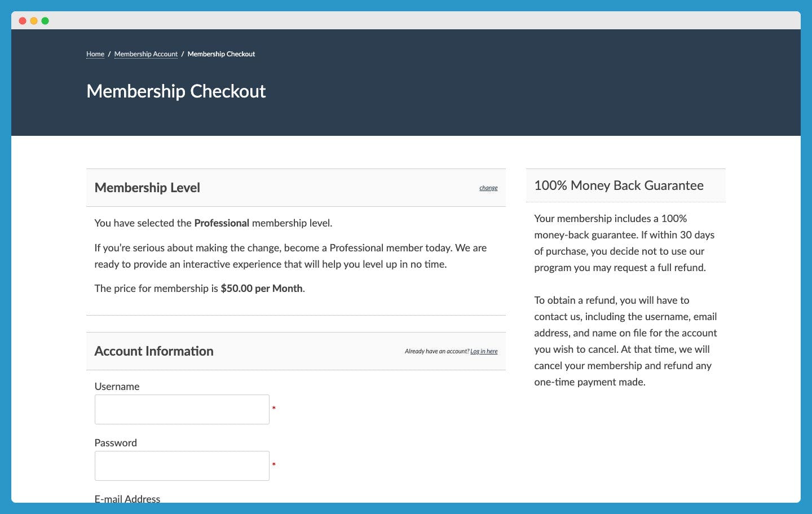Click the red asterisk beside Username
The image size is (812, 514).
tap(273, 408)
